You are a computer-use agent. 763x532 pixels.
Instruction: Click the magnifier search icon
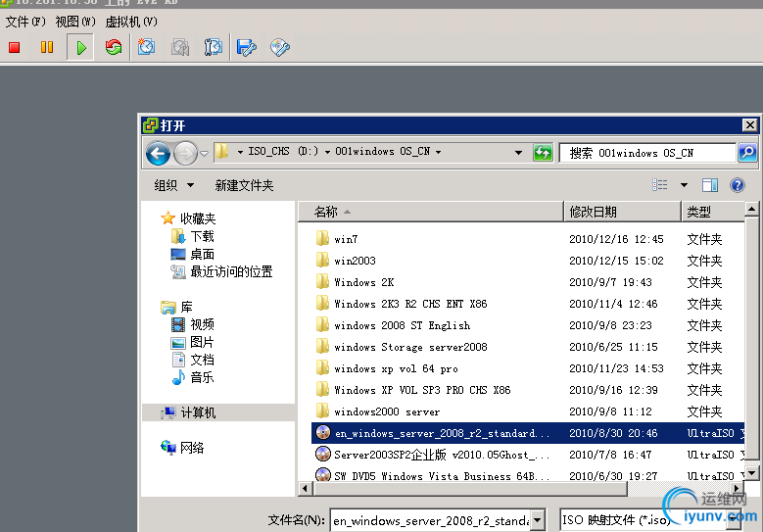[x=747, y=153]
